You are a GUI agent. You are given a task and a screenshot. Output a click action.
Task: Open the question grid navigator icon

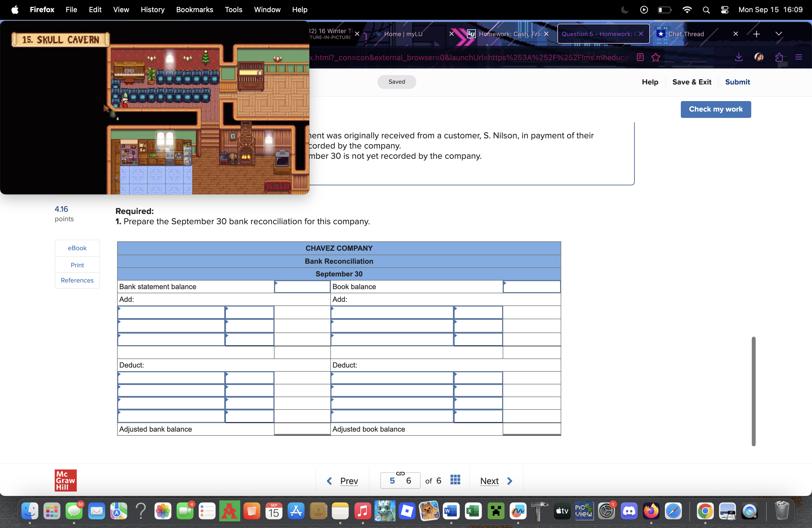[x=455, y=480]
